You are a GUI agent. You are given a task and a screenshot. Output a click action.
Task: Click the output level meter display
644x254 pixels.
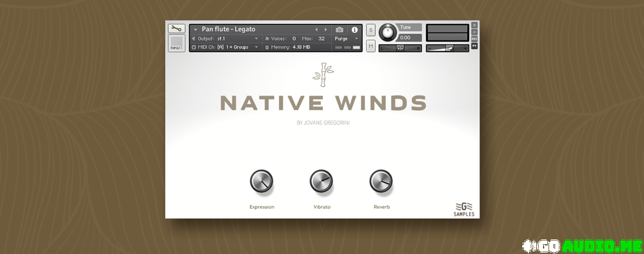tap(447, 33)
